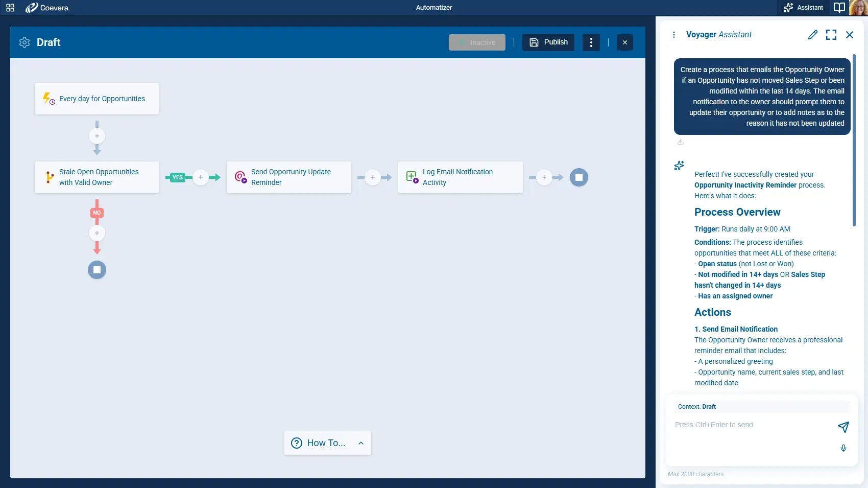The height and width of the screenshot is (488, 868).
Task: Download the prompt message
Action: coord(680,142)
